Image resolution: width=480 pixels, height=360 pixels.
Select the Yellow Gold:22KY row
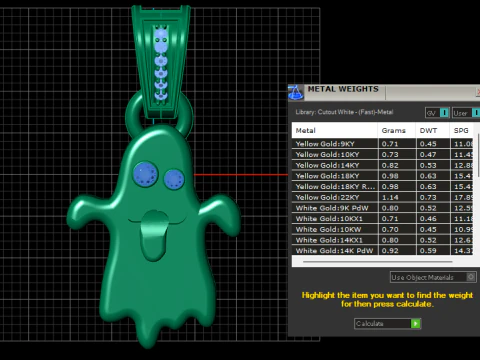point(383,197)
